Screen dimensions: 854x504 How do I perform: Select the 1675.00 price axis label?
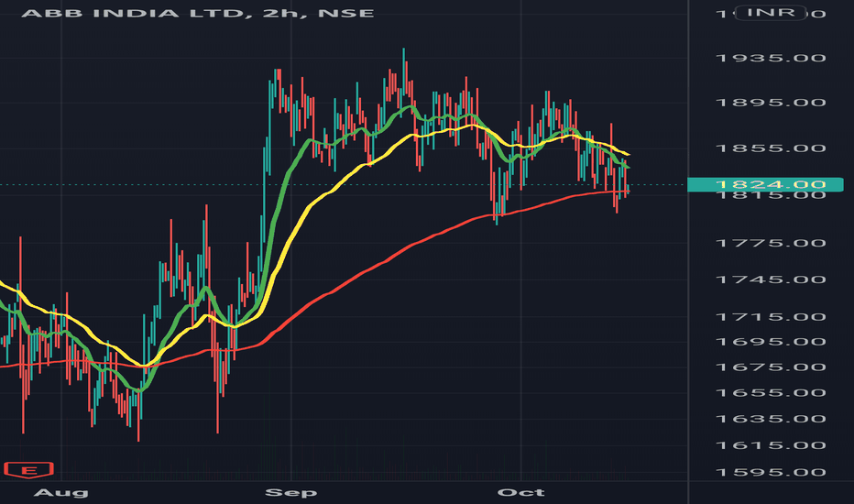(771, 367)
